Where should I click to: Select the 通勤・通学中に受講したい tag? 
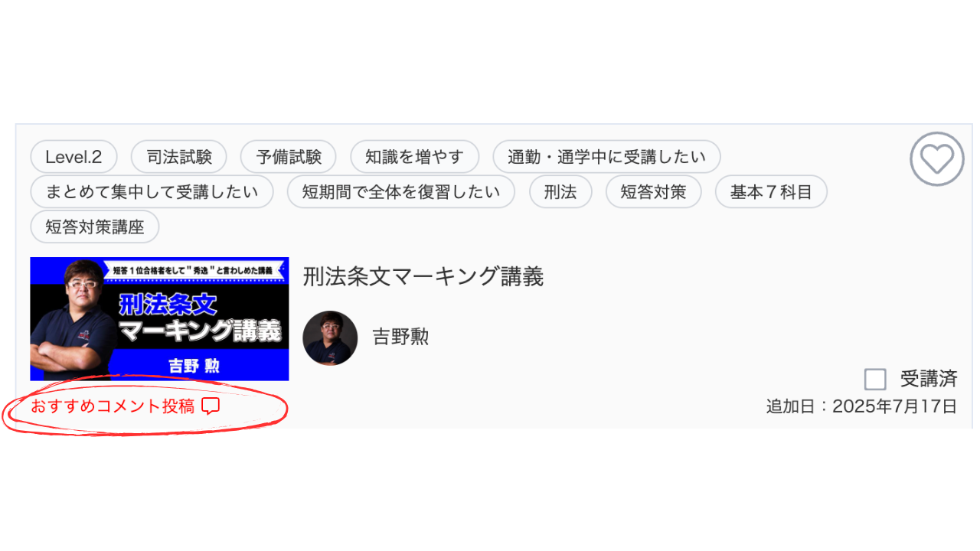click(607, 157)
